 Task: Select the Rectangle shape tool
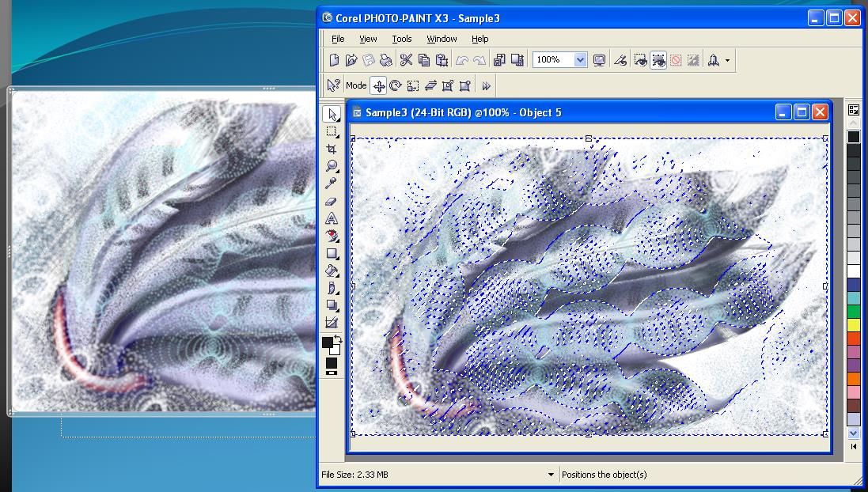coord(332,253)
